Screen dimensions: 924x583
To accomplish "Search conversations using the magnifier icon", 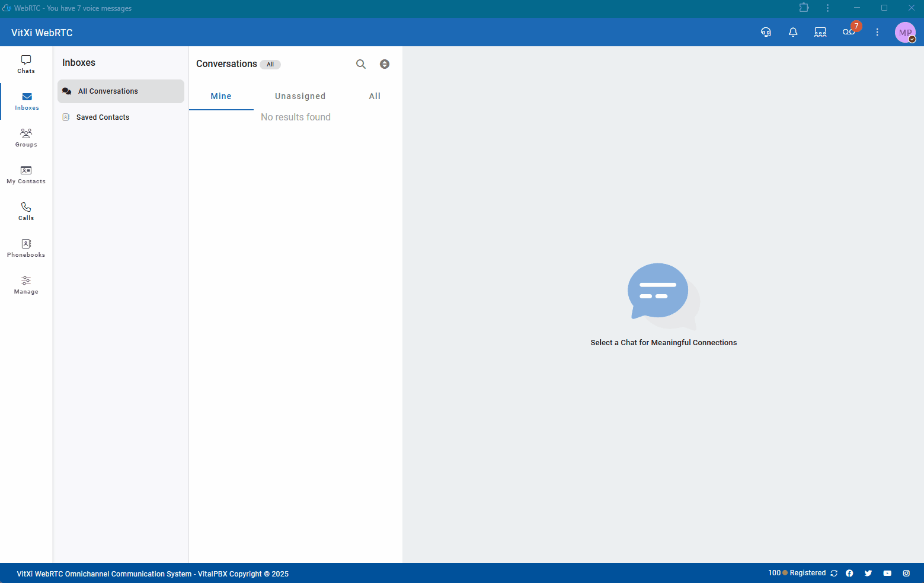I will point(361,64).
